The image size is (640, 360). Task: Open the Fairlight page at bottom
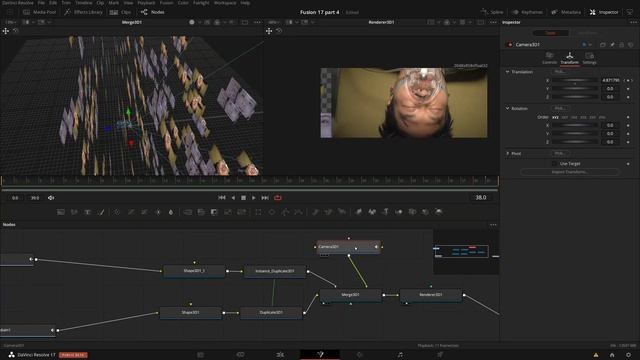tap(400, 355)
